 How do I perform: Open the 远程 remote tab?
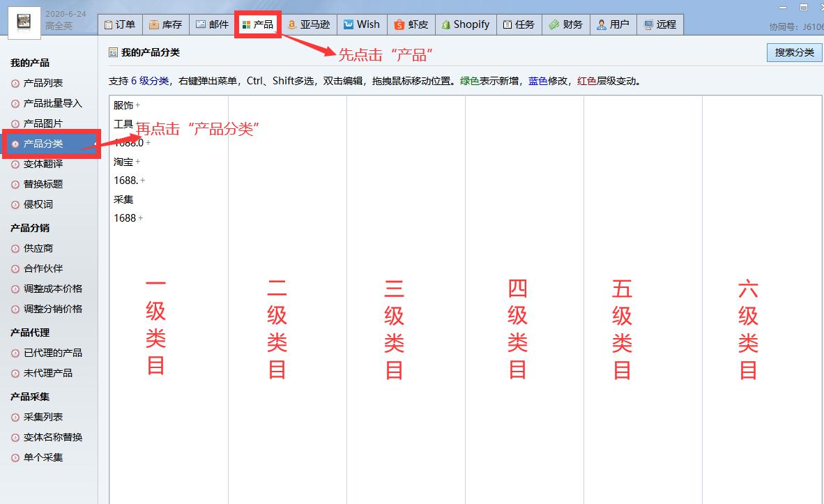[659, 24]
